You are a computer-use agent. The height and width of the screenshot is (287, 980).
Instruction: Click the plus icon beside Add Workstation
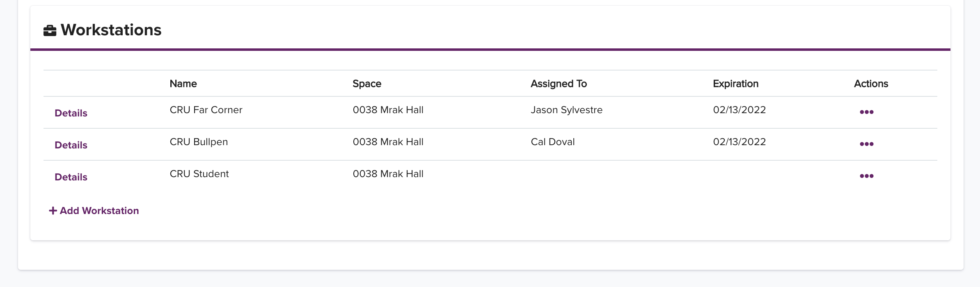(53, 211)
